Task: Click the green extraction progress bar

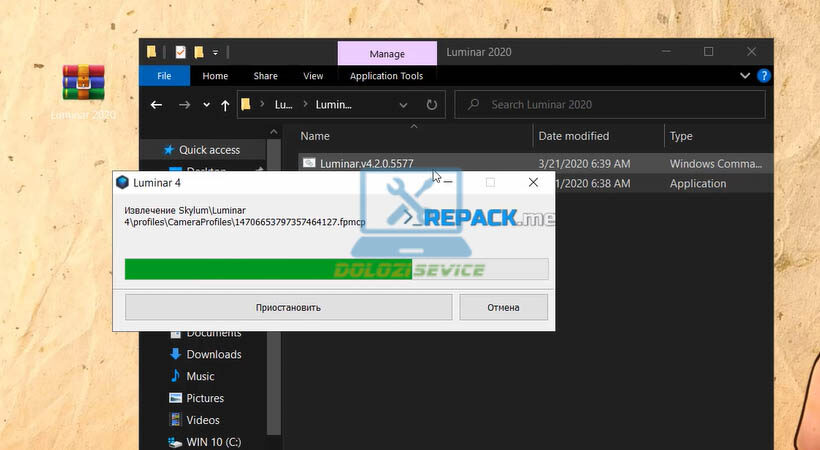Action: (x=267, y=268)
